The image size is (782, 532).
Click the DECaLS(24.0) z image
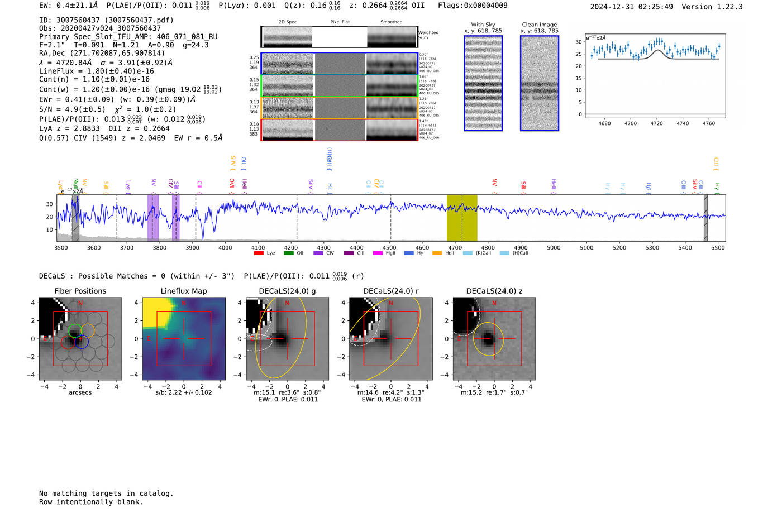(494, 339)
